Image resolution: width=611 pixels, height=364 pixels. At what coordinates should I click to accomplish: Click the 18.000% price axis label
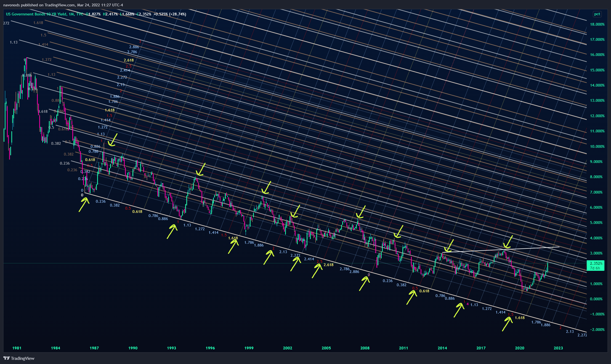pos(597,24)
